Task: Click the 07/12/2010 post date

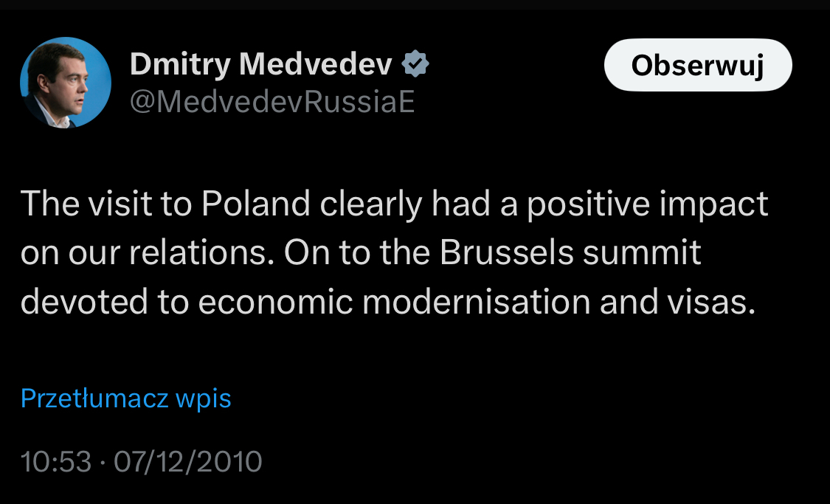Action: [x=188, y=462]
